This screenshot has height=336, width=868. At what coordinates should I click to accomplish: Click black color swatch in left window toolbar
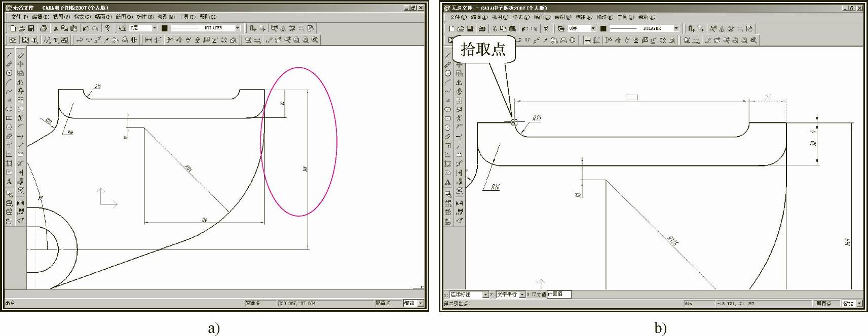click(164, 28)
